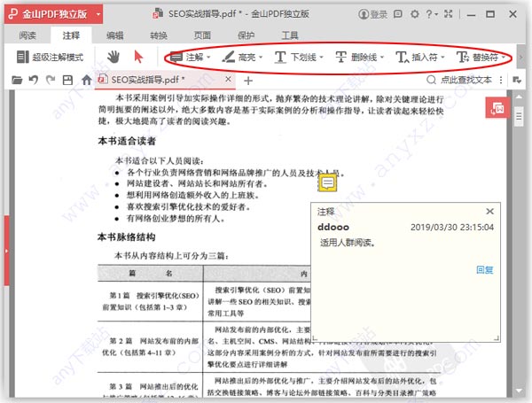Image resolution: width=532 pixels, height=403 pixels.
Task: Close the 注释 comment popup
Action: 489,212
